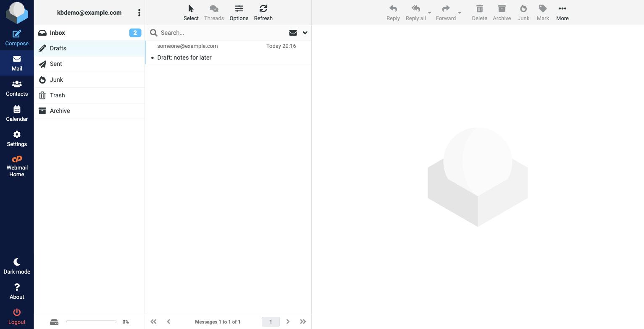Open list Options
644x329 pixels.
tap(239, 13)
